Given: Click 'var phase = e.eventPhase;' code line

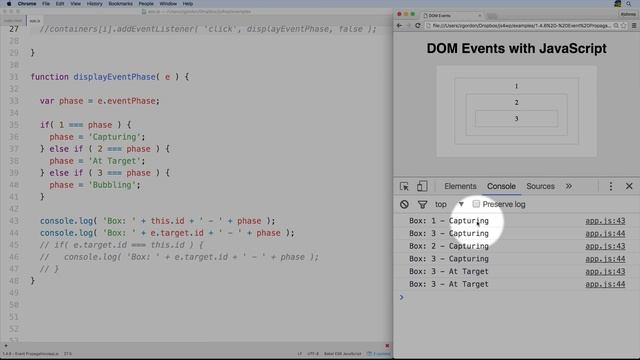Looking at the screenshot, I should coord(100,101).
